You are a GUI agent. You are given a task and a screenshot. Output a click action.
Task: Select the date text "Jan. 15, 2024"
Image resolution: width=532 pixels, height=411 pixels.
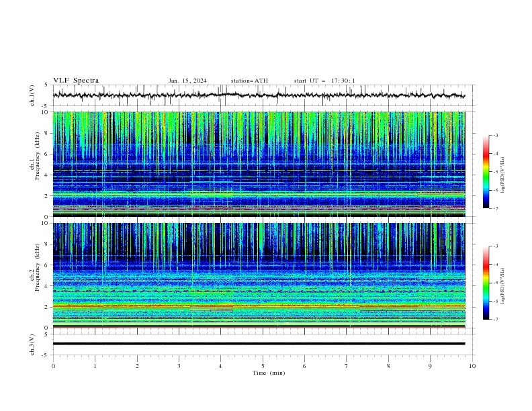click(x=187, y=81)
